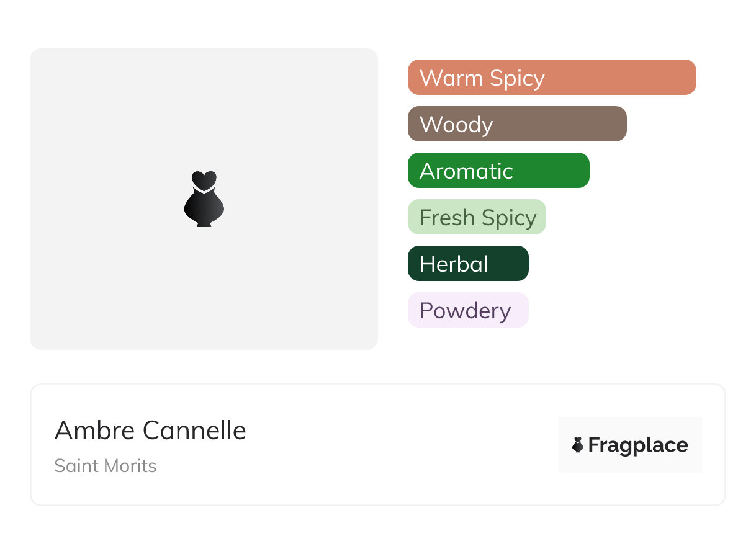The width and height of the screenshot is (756, 536).
Task: Select the Warm Spicy accord bar
Action: coord(552,78)
